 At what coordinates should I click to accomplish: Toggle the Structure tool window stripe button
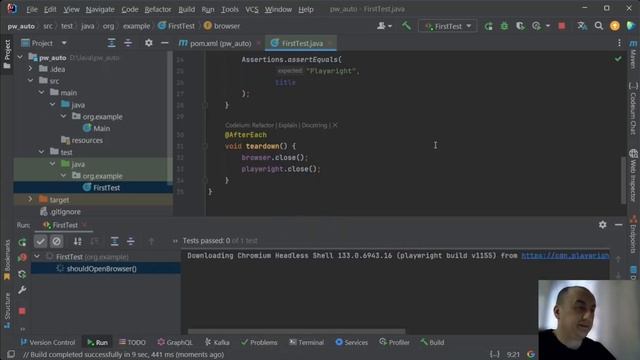(x=7, y=310)
